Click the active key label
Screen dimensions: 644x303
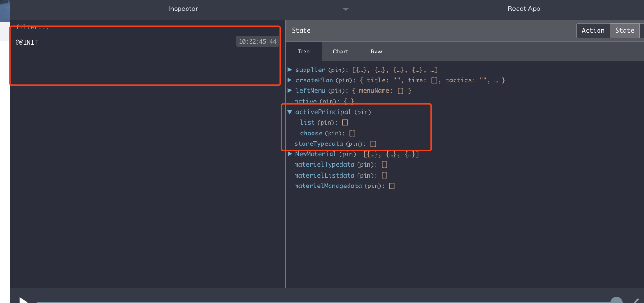[x=305, y=101]
